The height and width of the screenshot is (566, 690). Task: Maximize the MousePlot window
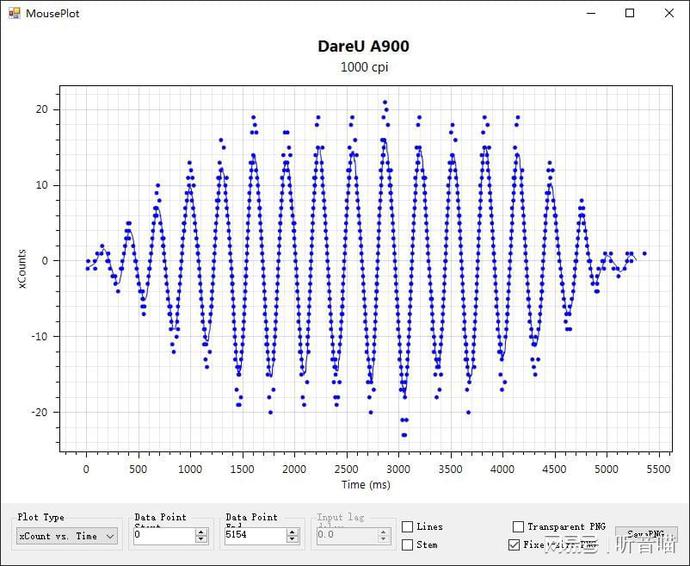point(630,13)
